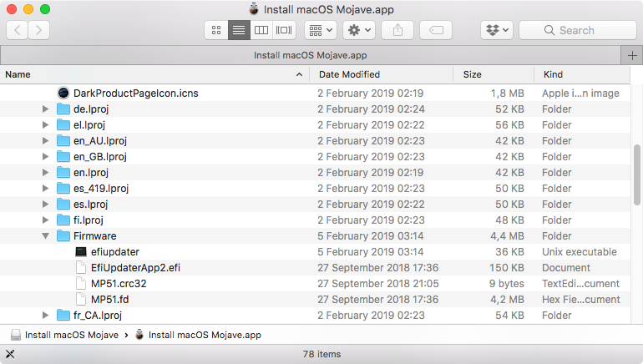Select the fr_CA.lproj folder icon
The width and height of the screenshot is (643, 364).
(x=63, y=316)
